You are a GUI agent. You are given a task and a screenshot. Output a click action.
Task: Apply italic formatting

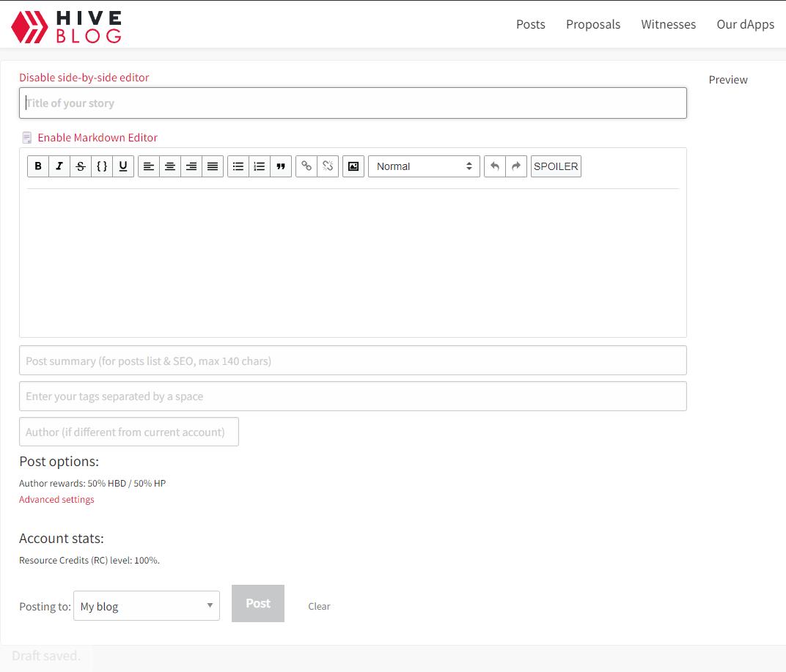tap(59, 166)
